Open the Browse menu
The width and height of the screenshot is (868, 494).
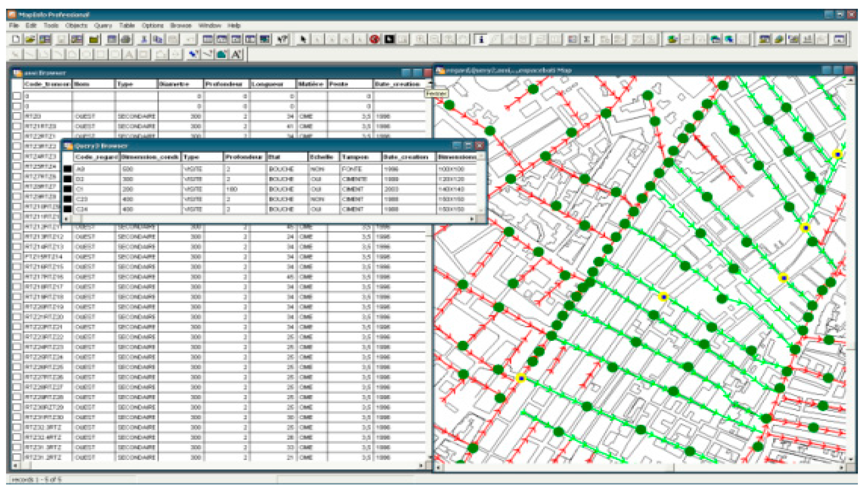point(181,25)
